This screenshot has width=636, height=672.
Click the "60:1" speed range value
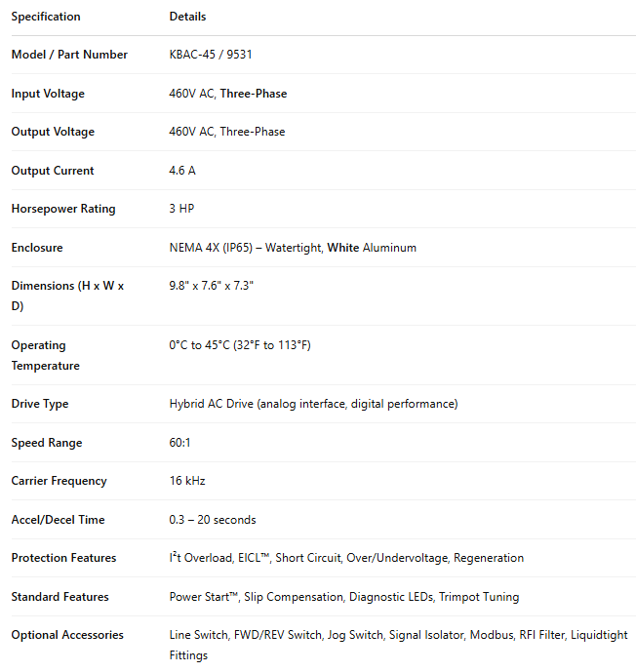180,443
